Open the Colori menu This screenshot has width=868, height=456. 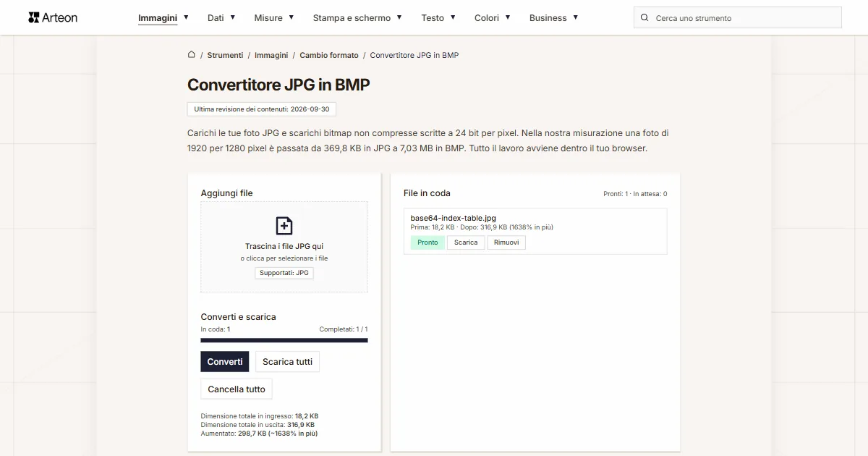tap(487, 17)
